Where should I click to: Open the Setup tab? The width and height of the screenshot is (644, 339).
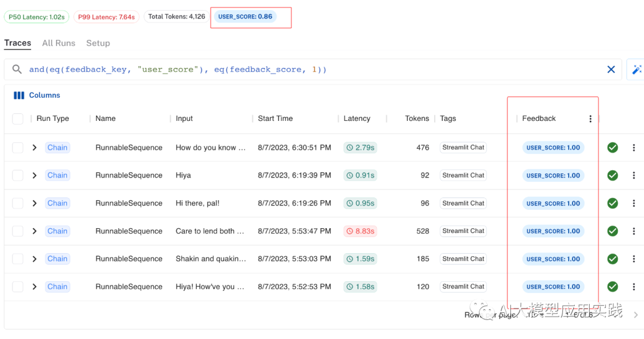[98, 43]
